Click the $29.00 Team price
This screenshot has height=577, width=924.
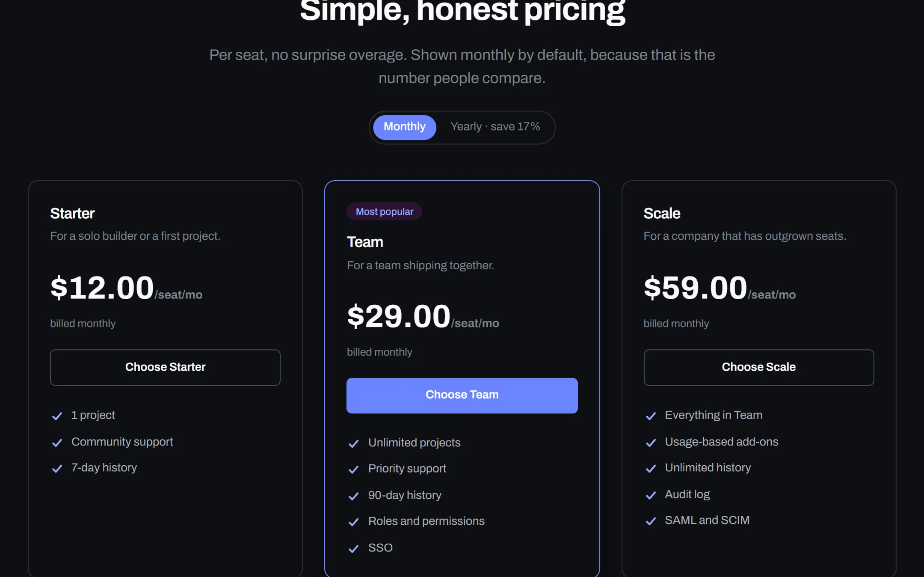(399, 316)
